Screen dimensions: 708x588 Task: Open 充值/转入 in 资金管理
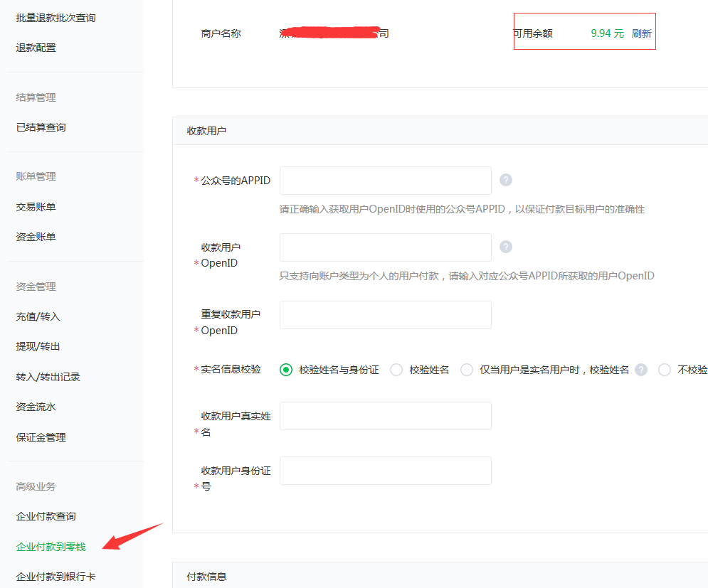pyautogui.click(x=38, y=316)
